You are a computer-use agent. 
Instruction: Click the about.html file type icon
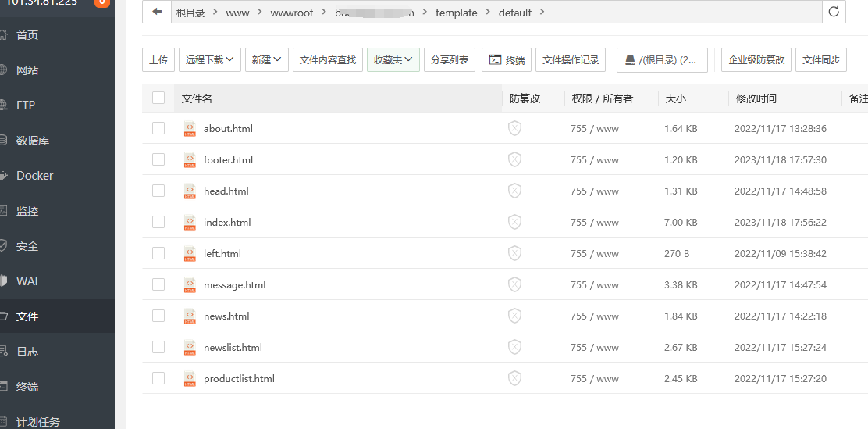pyautogui.click(x=190, y=129)
